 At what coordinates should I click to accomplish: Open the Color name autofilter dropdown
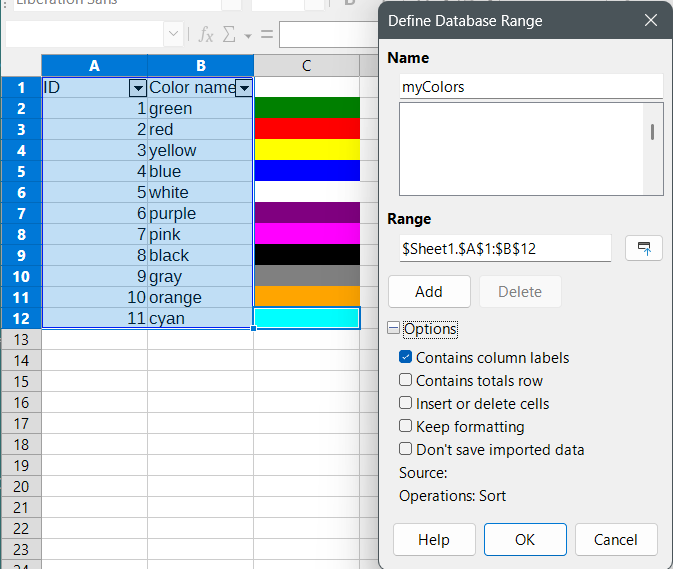243,88
